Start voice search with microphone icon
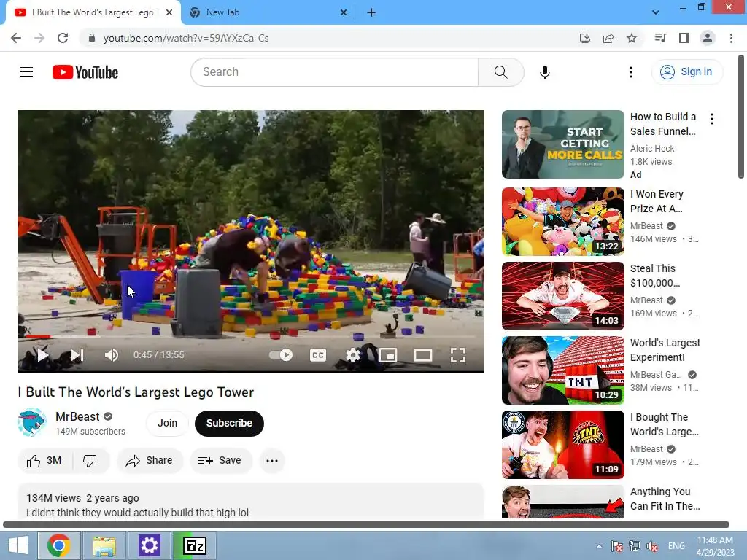Viewport: 747px width, 560px height. tap(544, 72)
